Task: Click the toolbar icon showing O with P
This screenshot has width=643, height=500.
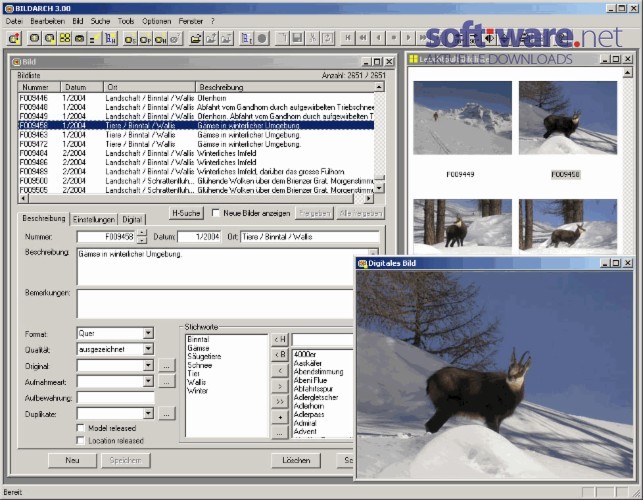Action: click(145, 39)
